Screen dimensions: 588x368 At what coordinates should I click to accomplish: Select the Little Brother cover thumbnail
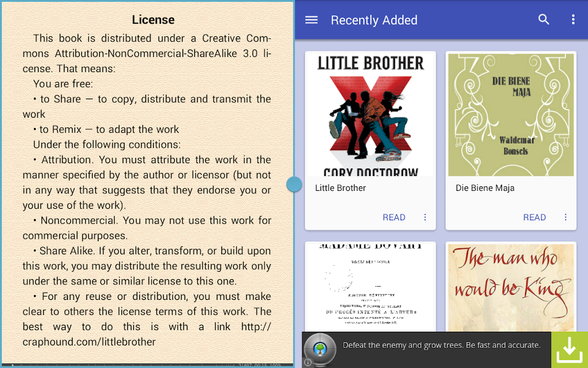pos(371,115)
